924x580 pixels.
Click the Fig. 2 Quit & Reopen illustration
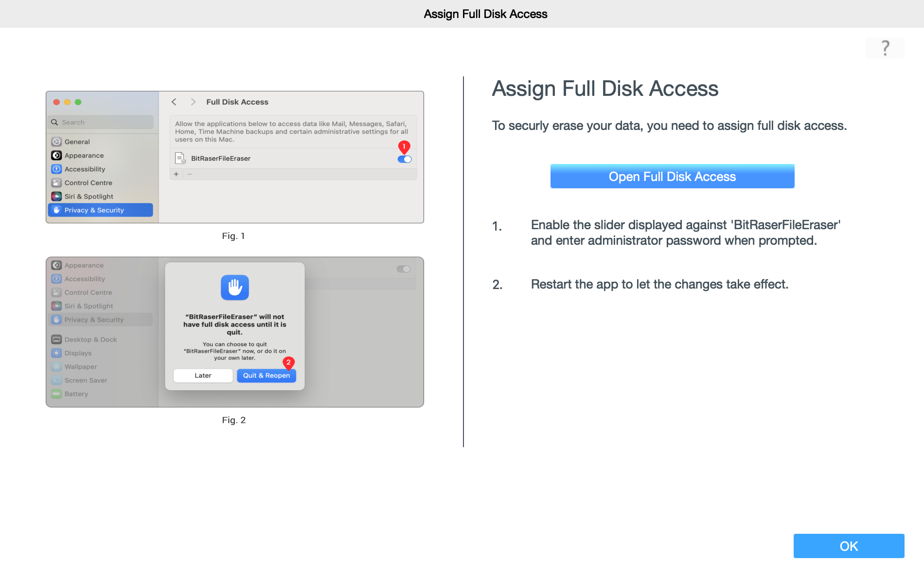[235, 332]
